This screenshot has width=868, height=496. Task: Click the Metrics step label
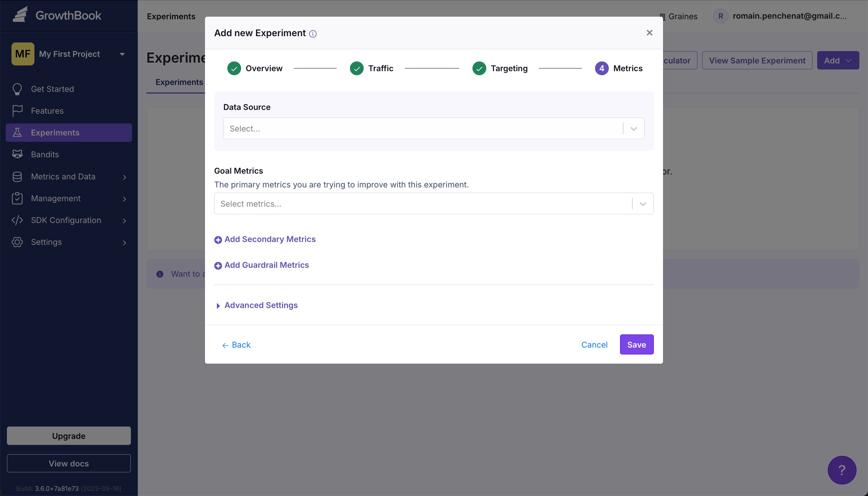click(x=627, y=69)
